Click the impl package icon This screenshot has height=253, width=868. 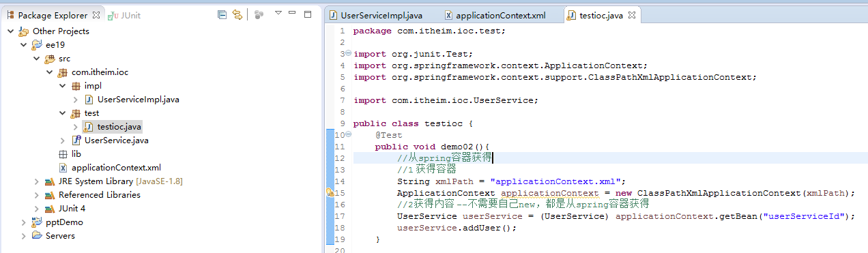point(75,86)
